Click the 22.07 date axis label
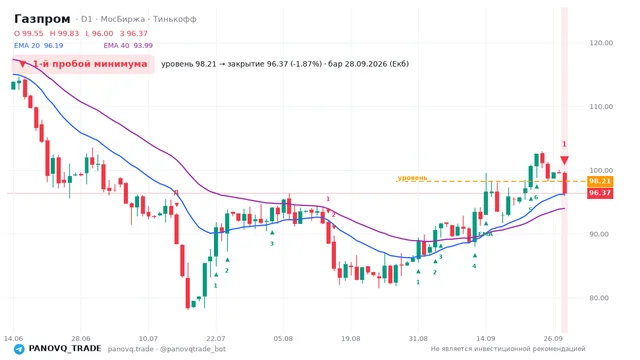The height and width of the screenshot is (360, 640). 216,338
